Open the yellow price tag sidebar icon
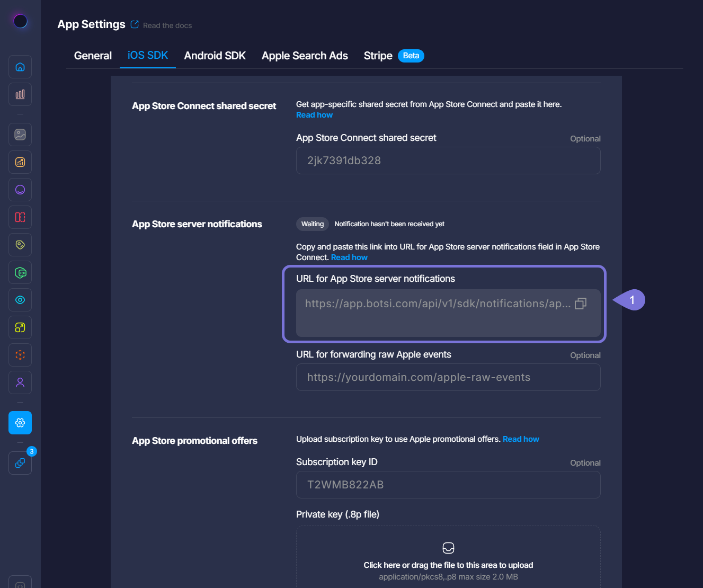 (x=20, y=245)
